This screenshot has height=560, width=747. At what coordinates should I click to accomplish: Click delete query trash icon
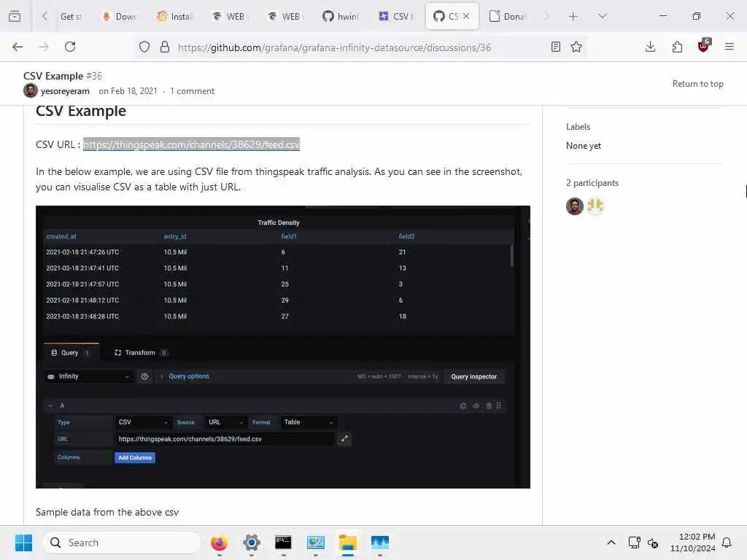point(488,405)
